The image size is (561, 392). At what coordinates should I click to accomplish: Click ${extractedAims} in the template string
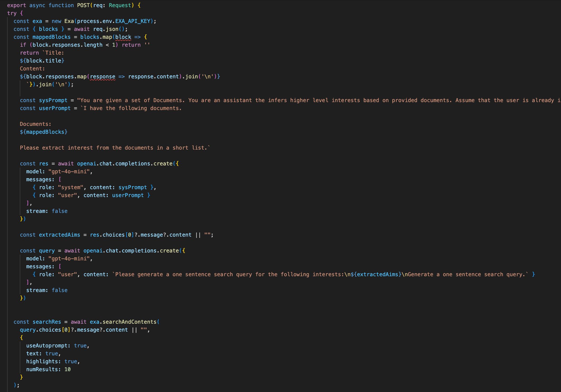[376, 274]
